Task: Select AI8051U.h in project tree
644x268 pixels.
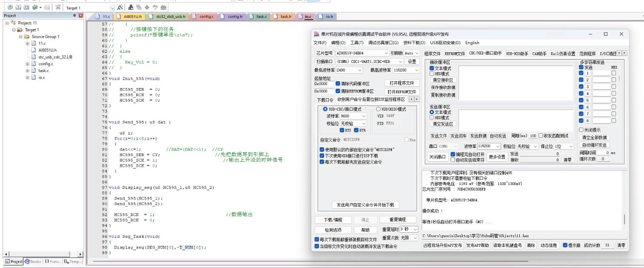Action: pos(47,50)
